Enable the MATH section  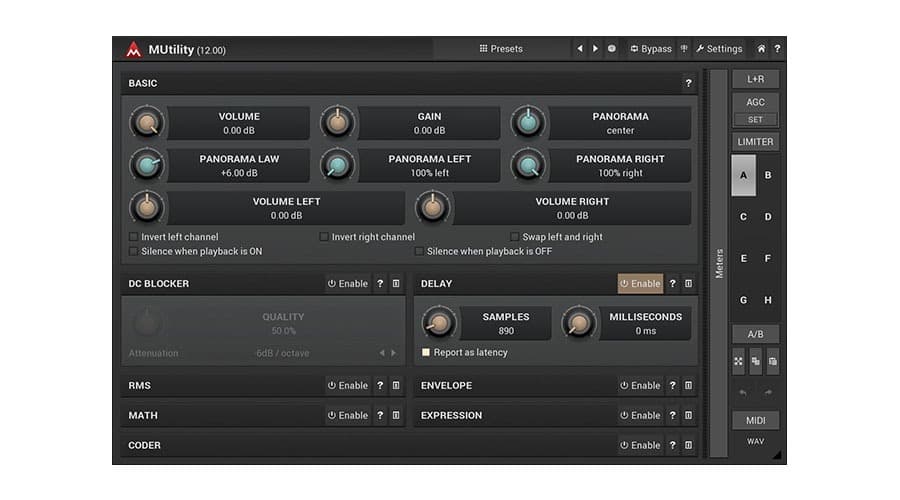click(x=348, y=416)
